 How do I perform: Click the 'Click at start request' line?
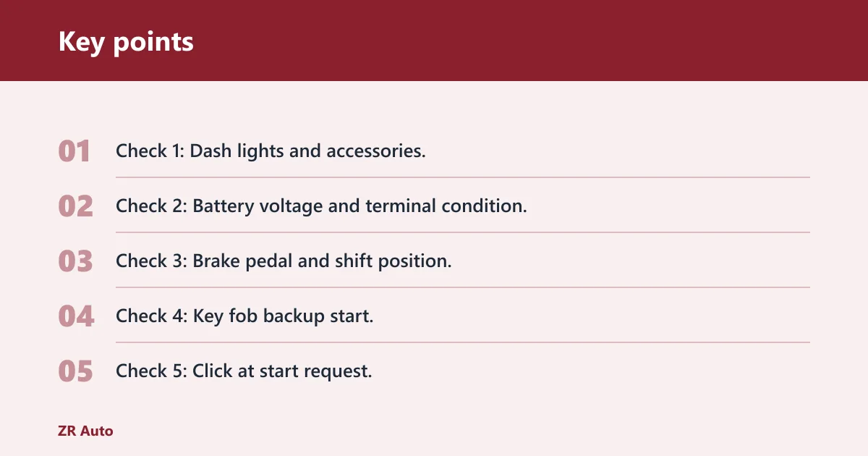pyautogui.click(x=244, y=371)
